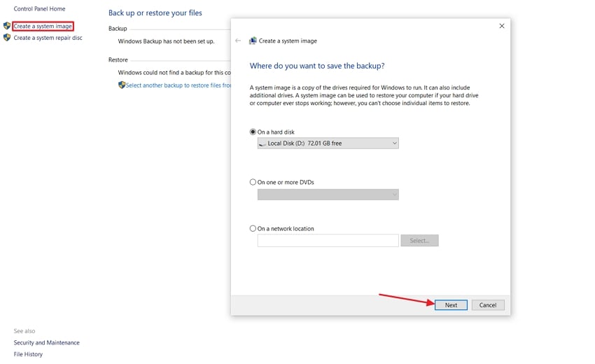This screenshot has width=595, height=364.
Task: Click the Windows could not find a backup text
Action: [174, 72]
